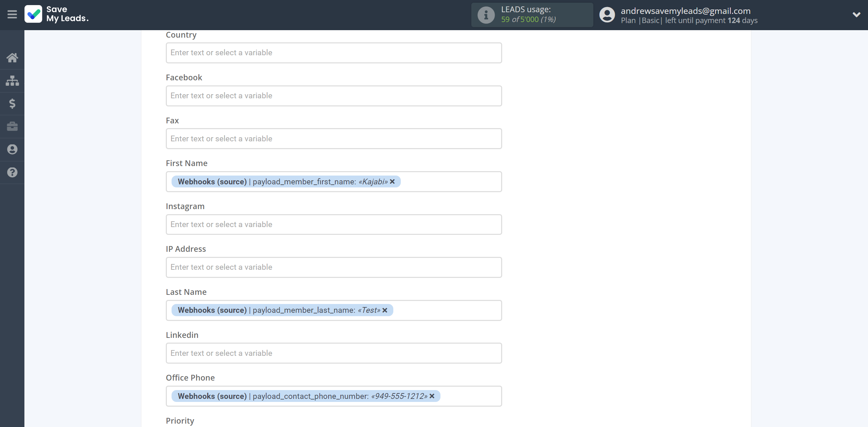Click the Linkedin input field
This screenshot has width=868, height=427.
click(334, 353)
